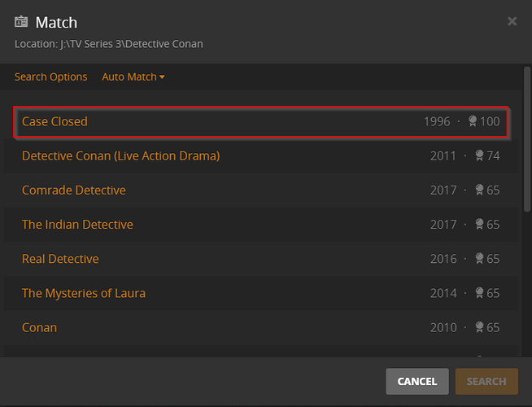Click score badge icon for Live Action Drama
The width and height of the screenshot is (532, 407).
click(x=479, y=155)
